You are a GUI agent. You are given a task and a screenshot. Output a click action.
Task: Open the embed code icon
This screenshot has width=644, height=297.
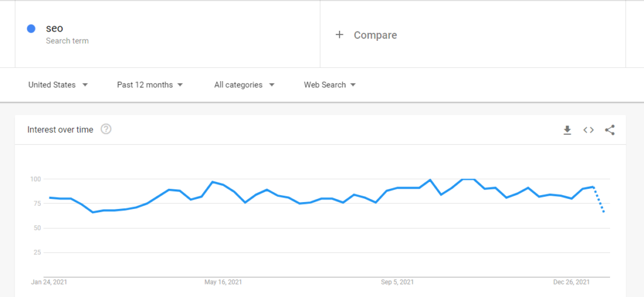(x=589, y=130)
